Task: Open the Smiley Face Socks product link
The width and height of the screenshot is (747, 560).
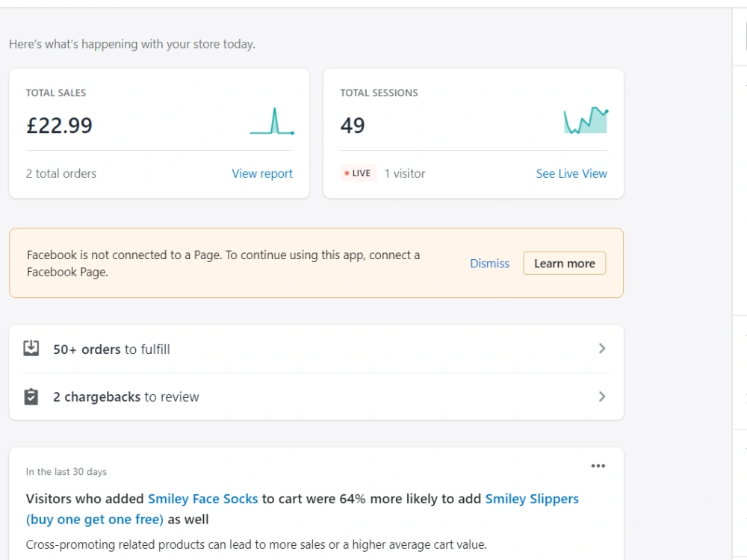Action: 202,499
